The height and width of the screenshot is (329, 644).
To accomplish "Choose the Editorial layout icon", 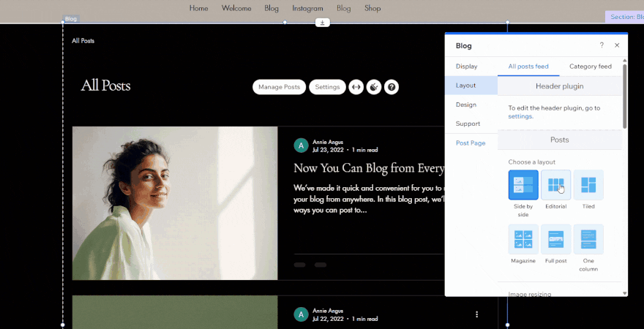I will point(555,185).
